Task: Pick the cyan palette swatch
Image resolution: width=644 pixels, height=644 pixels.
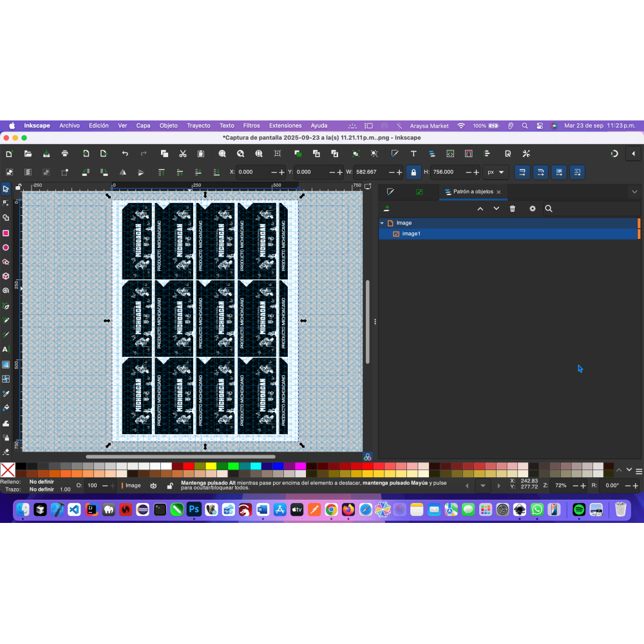Action: pos(256,466)
